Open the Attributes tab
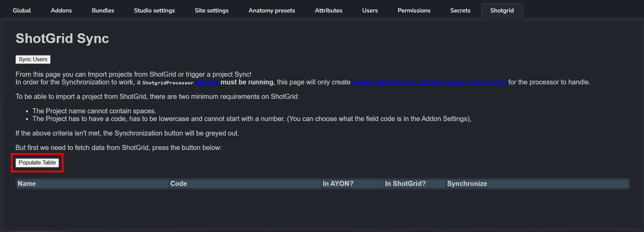Viewport: 644px width, 232px height. pyautogui.click(x=328, y=10)
